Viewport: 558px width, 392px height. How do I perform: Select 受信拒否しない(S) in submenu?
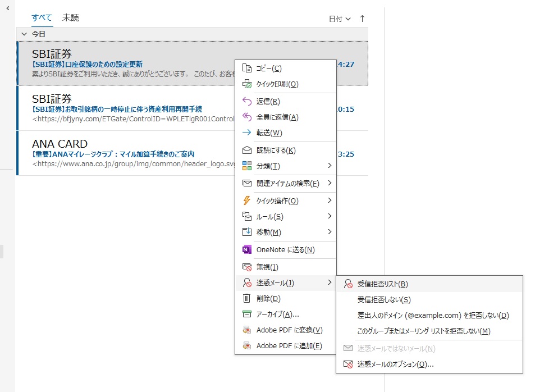coord(429,299)
